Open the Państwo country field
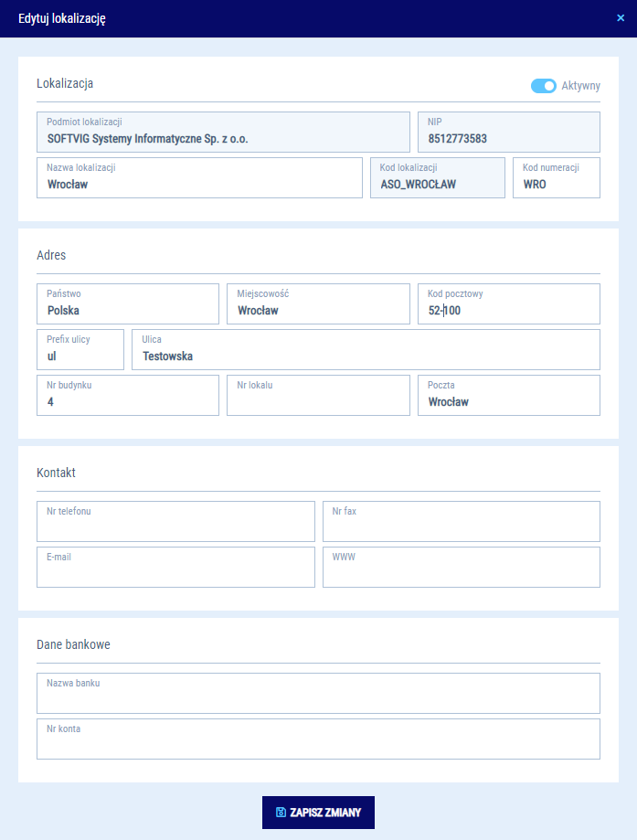The image size is (637, 840). [128, 304]
